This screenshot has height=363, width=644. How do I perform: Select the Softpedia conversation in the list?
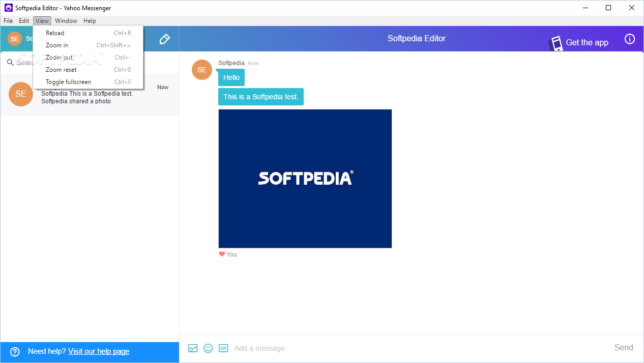coord(90,94)
